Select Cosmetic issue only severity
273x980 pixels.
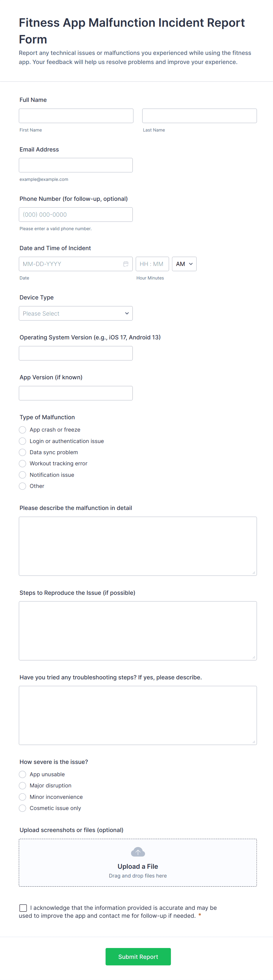[x=22, y=808]
